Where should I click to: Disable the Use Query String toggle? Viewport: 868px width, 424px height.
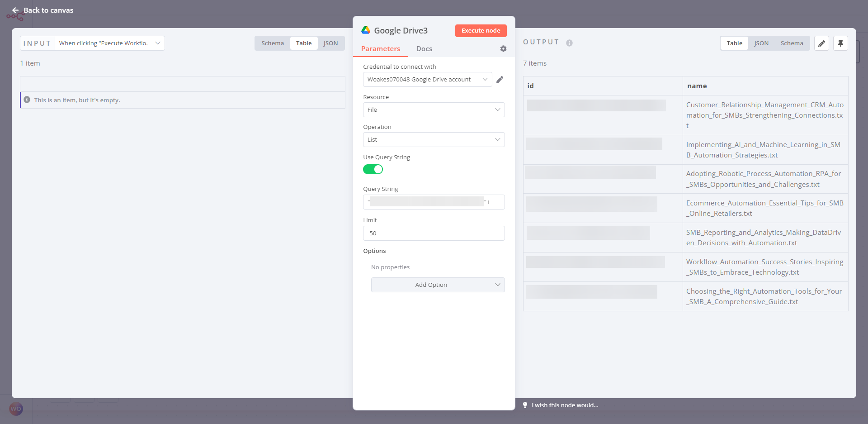pos(373,169)
